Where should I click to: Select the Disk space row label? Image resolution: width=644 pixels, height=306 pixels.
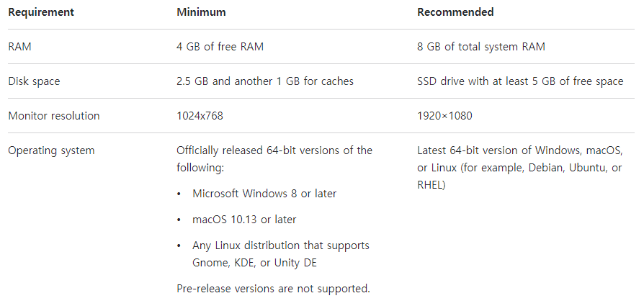click(x=34, y=81)
